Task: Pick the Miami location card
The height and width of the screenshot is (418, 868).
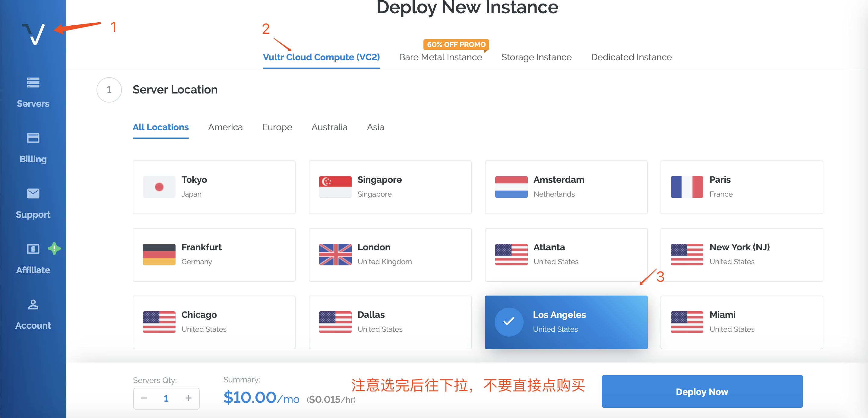Action: pyautogui.click(x=741, y=322)
